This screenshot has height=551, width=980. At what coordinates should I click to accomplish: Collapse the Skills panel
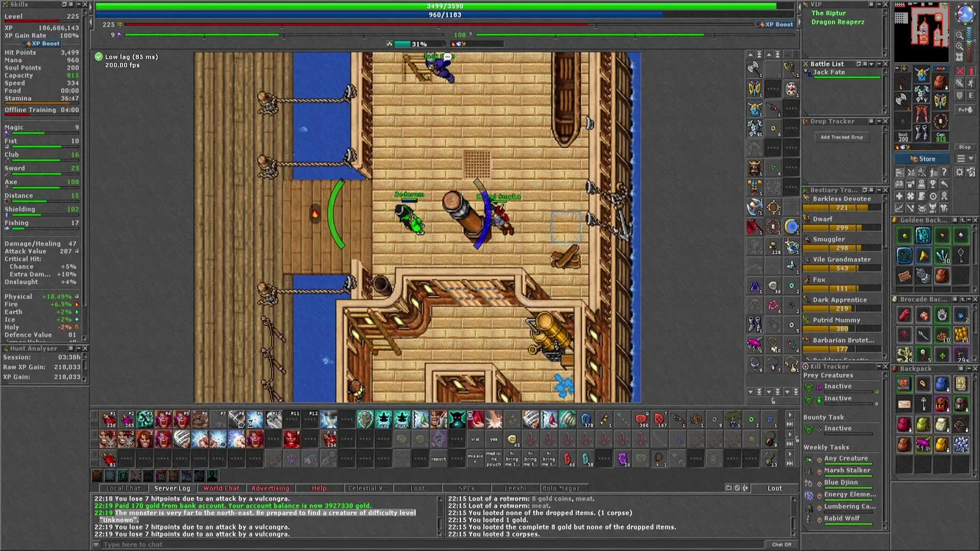click(77, 5)
